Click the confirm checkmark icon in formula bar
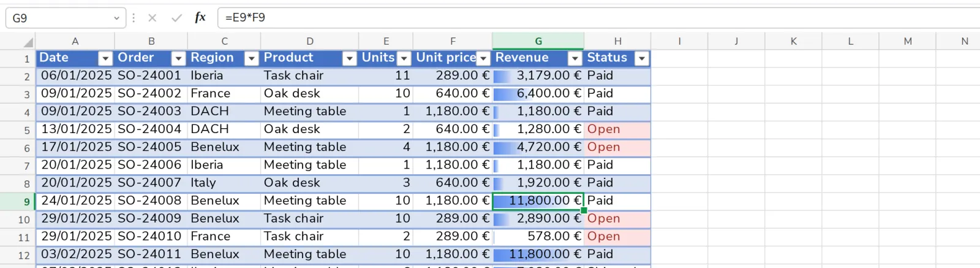980x268 pixels. 176,18
